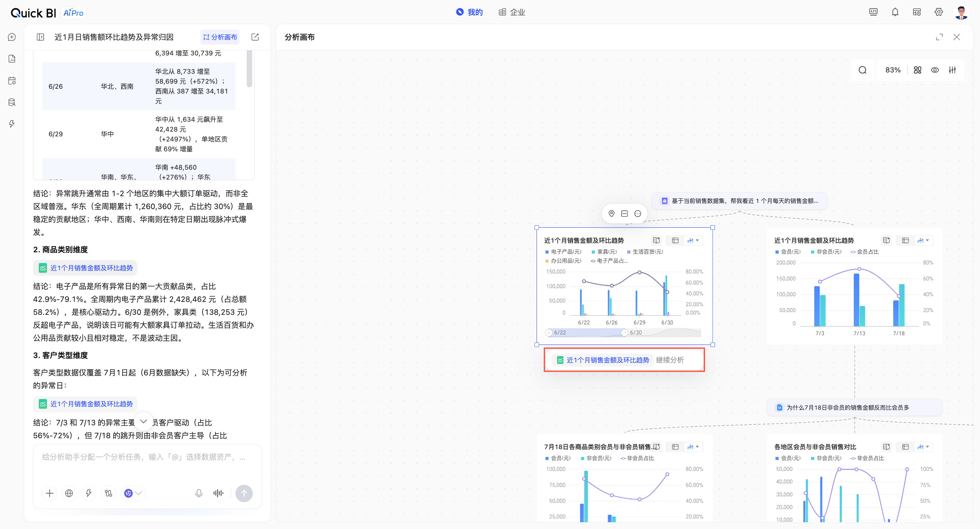
Task: Click AI interpretation icon on 各地区会员与非会员销售对比 card
Action: (x=886, y=446)
